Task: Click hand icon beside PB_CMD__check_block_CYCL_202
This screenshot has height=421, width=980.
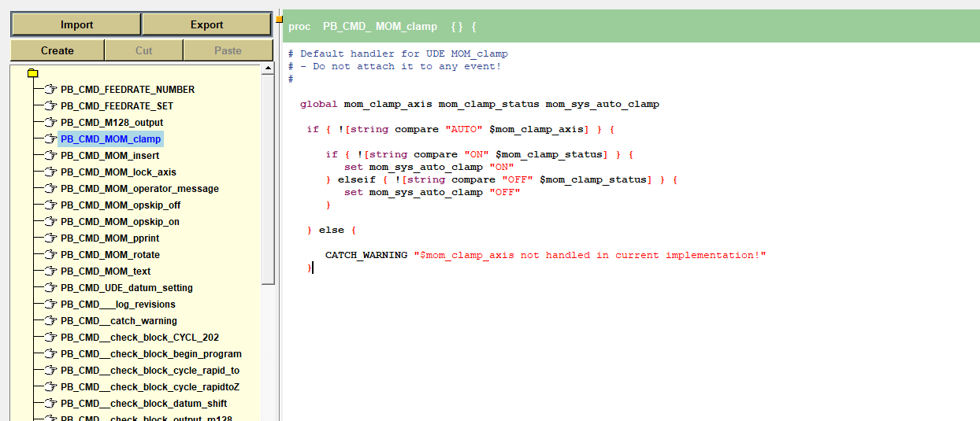Action: click(51, 338)
